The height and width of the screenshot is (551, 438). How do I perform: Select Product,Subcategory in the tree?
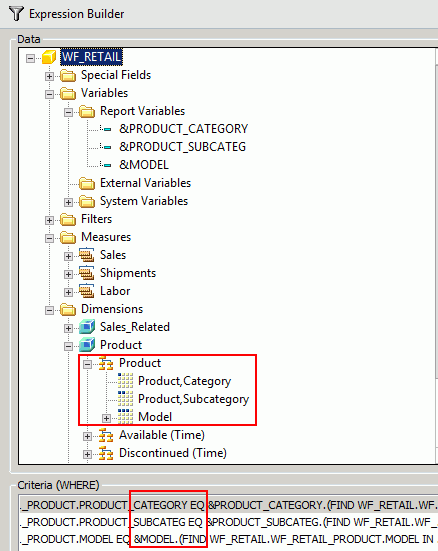click(x=193, y=399)
